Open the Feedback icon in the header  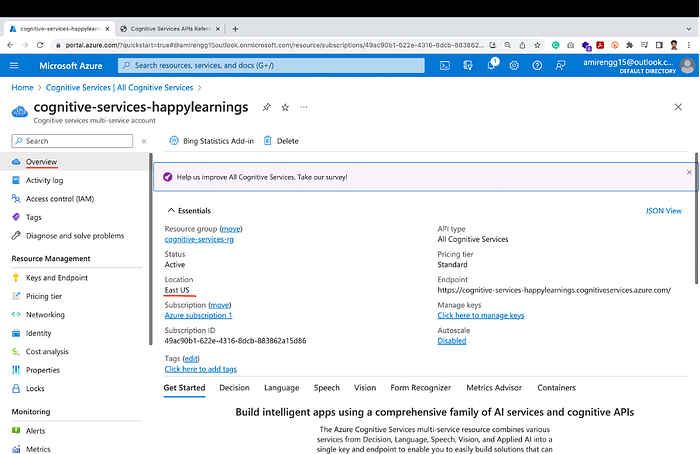pyautogui.click(x=560, y=66)
